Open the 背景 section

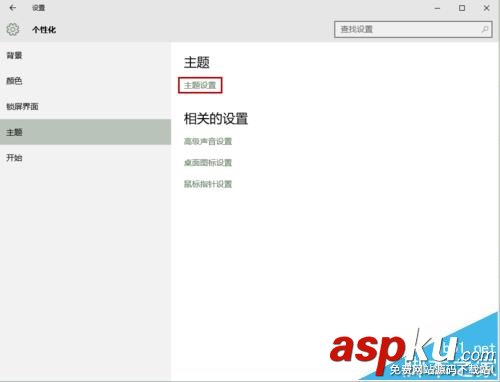[85, 55]
